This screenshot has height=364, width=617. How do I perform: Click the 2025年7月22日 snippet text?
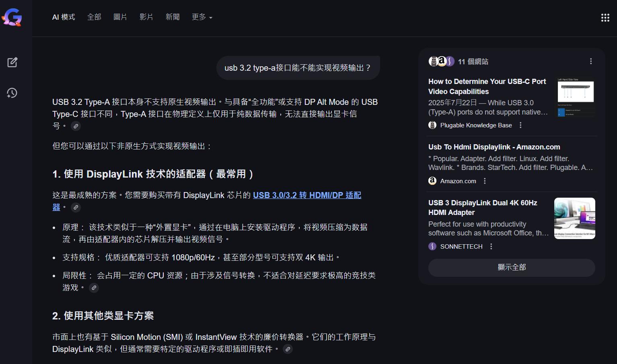(x=488, y=107)
